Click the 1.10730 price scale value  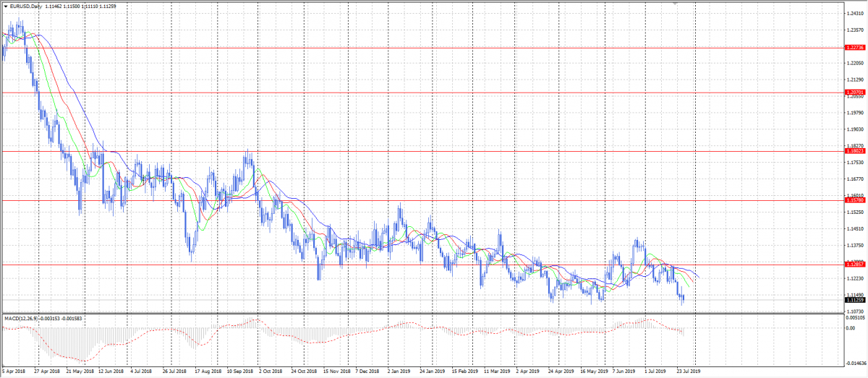(856, 312)
